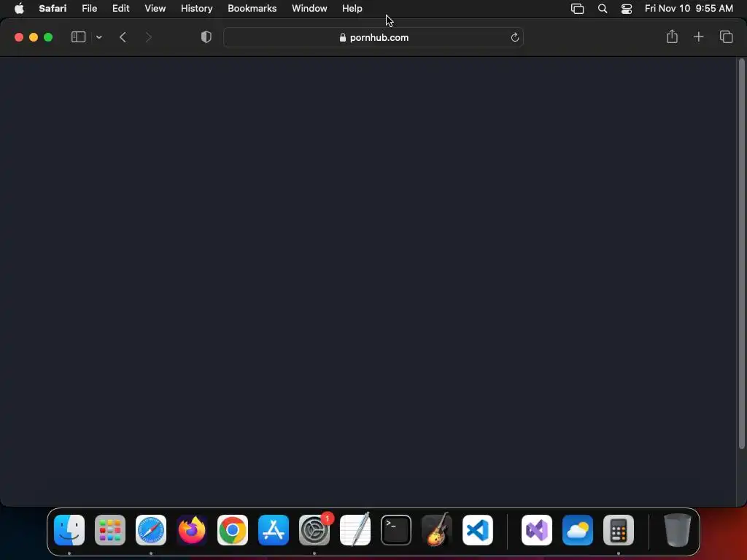Open the Safari menu

point(53,8)
